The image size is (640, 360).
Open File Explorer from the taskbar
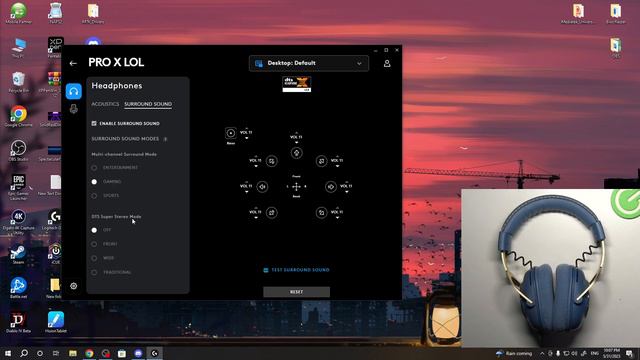[x=73, y=353]
